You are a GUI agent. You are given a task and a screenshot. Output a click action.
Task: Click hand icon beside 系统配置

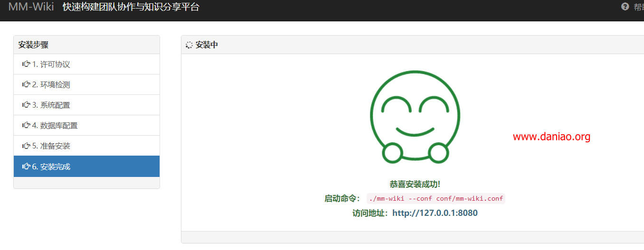26,105
